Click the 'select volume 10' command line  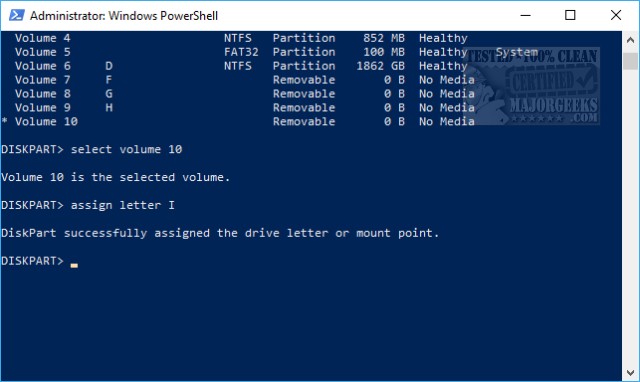92,149
